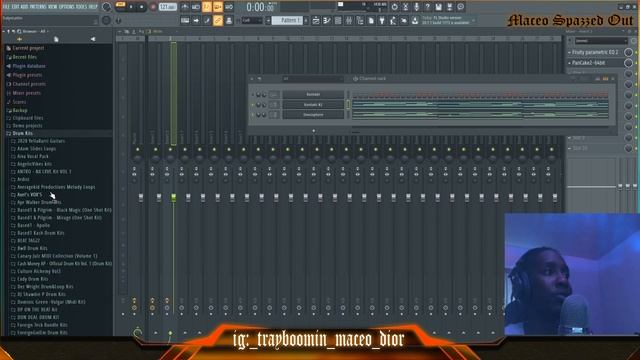Toggle loop recording icon
Image resolution: width=640 pixels, height=360 pixels.
click(229, 7)
